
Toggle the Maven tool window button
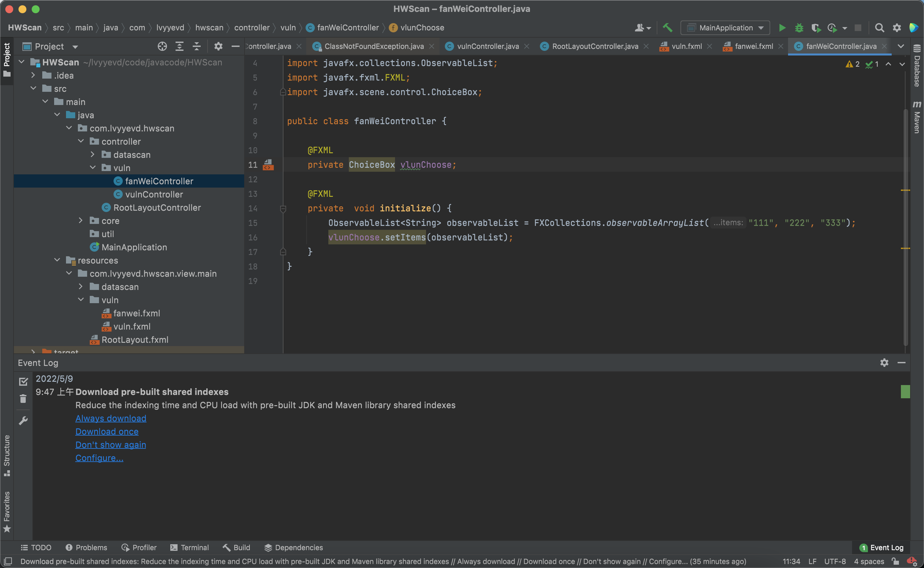click(917, 117)
